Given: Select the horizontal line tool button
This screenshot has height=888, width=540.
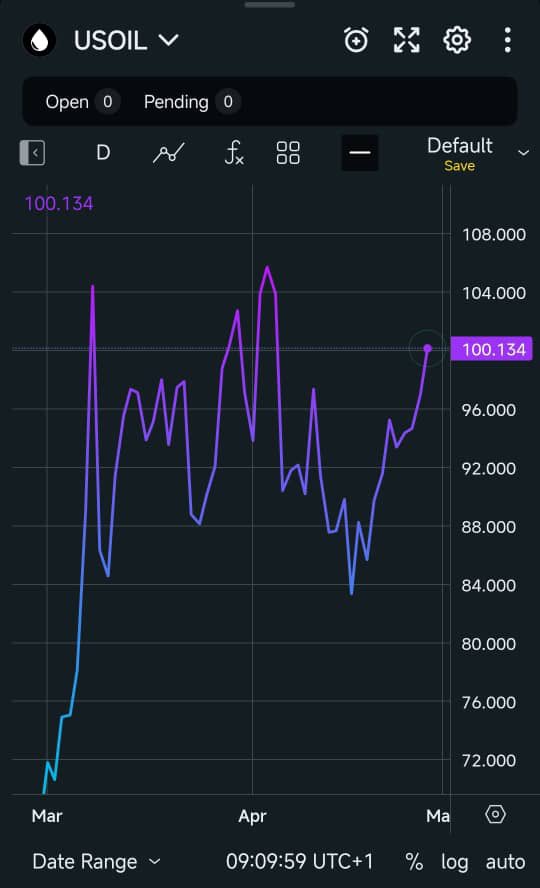Looking at the screenshot, I should [x=360, y=153].
